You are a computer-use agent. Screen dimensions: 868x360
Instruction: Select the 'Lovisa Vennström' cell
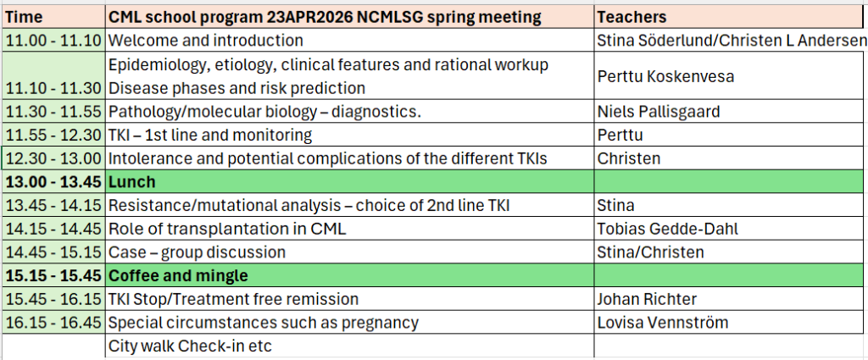731,322
